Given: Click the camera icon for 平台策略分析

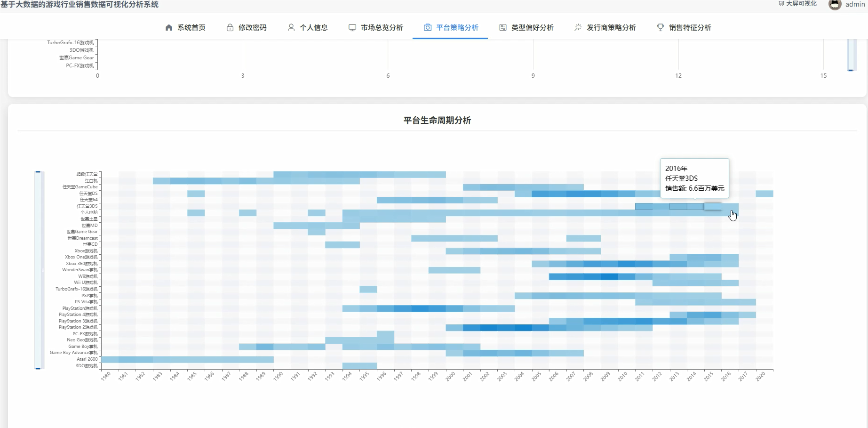Looking at the screenshot, I should [x=428, y=27].
